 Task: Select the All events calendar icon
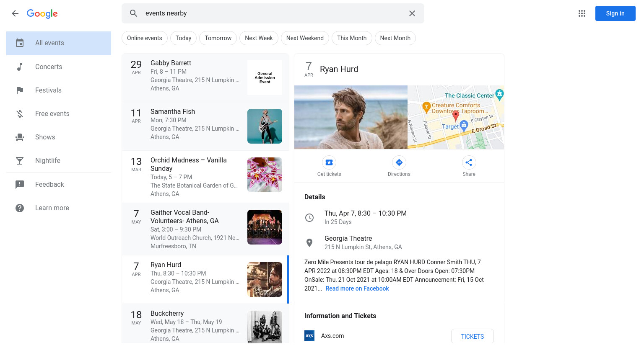pos(20,43)
